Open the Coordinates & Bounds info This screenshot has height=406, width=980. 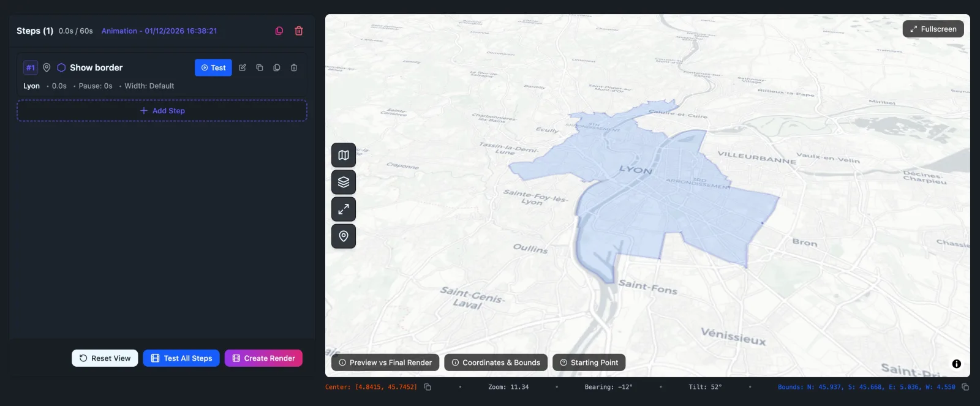(496, 363)
